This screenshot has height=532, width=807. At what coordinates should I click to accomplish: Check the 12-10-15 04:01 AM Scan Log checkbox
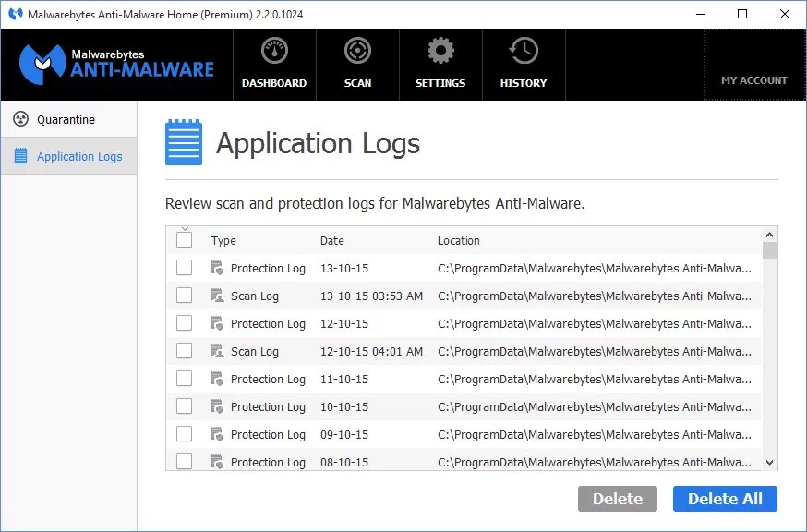point(185,351)
